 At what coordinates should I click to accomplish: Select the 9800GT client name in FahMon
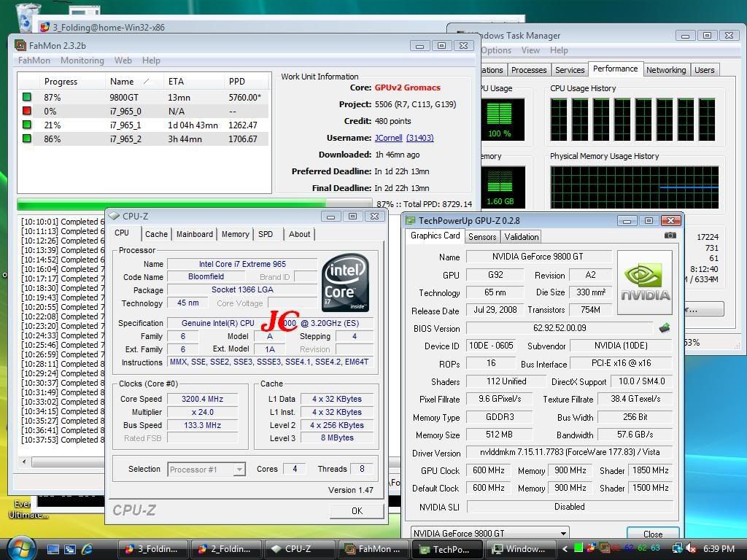click(124, 97)
